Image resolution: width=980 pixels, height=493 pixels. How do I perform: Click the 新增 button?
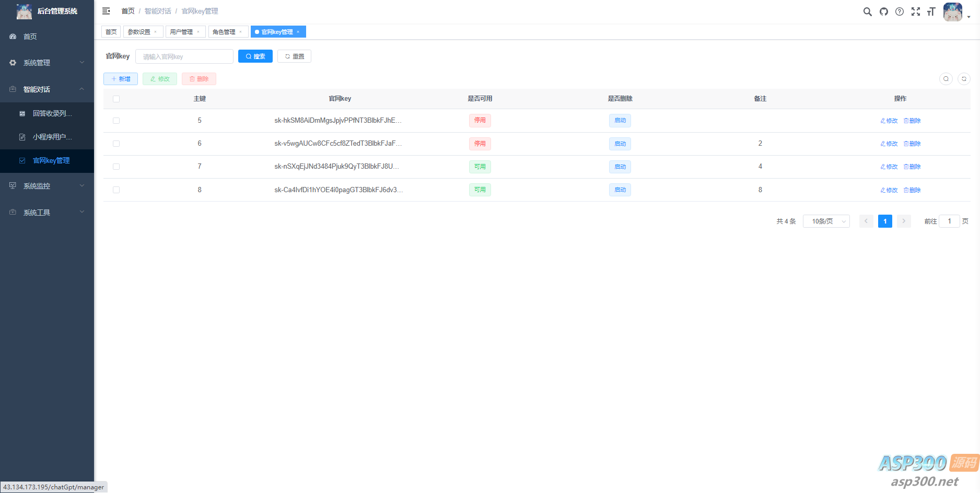(x=121, y=79)
